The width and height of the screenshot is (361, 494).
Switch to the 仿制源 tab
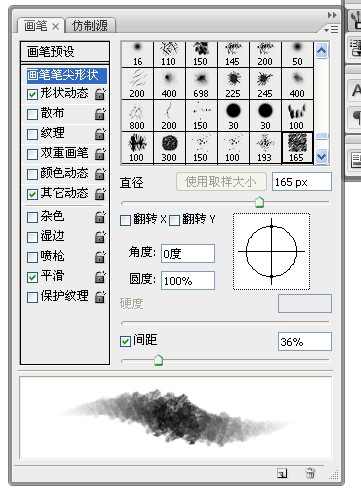coord(90,26)
